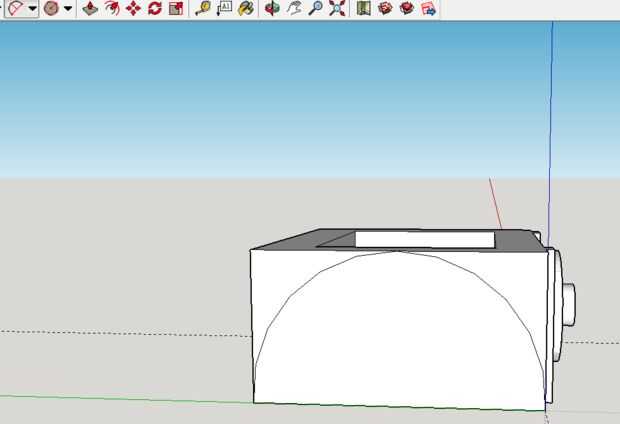Open the 3D Warehouse get models icon
Image resolution: width=620 pixels, height=424 pixels.
pos(385,8)
